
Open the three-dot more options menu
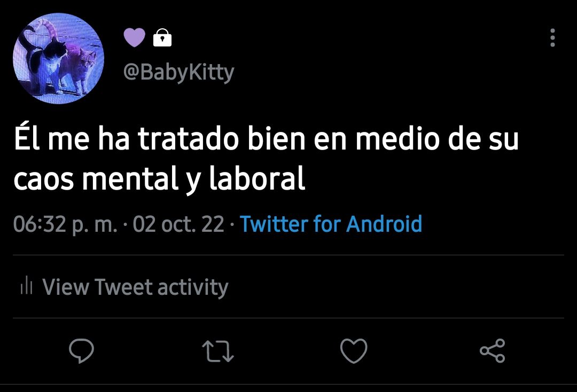tap(552, 37)
